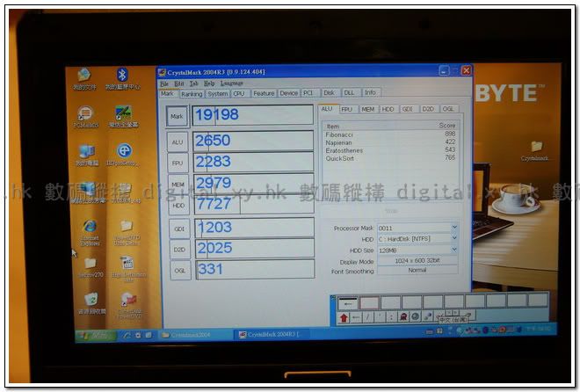
Task: Switch to the Feature tab
Action: [x=264, y=93]
